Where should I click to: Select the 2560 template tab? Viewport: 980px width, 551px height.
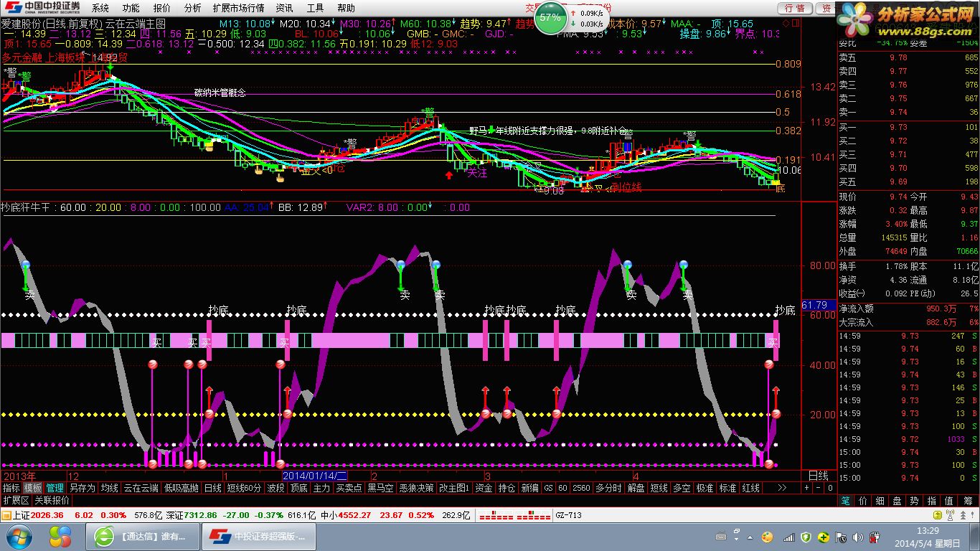(x=582, y=488)
